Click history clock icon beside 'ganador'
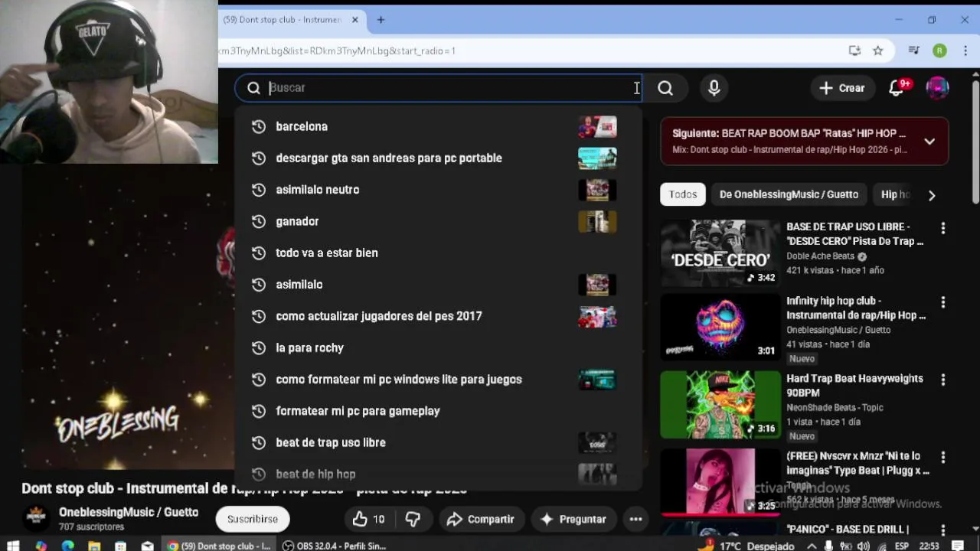 pos(259,221)
